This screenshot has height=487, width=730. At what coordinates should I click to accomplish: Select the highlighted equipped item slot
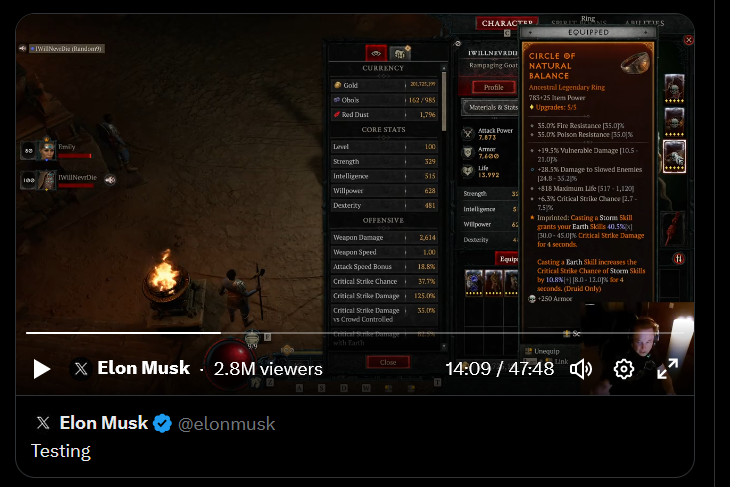click(x=674, y=156)
